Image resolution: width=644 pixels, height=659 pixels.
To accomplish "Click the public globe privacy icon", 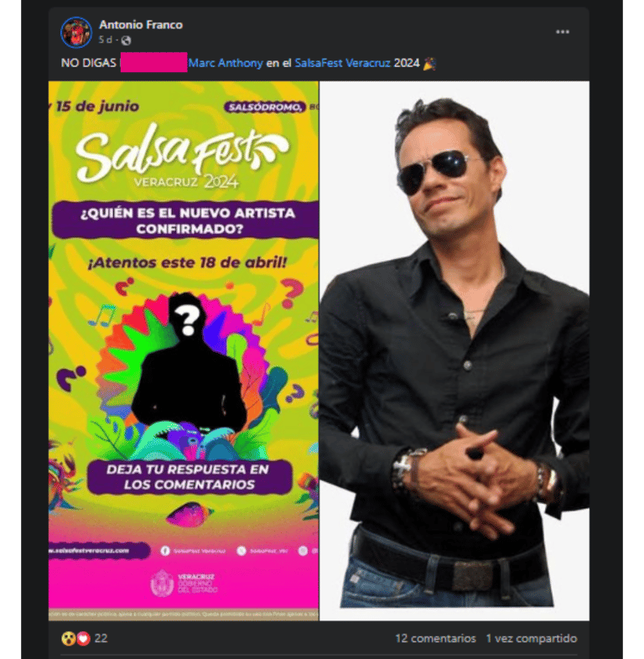I will click(126, 40).
